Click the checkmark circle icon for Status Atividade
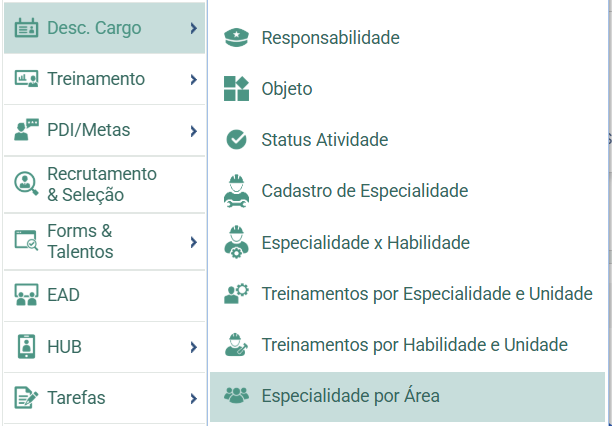 [237, 139]
